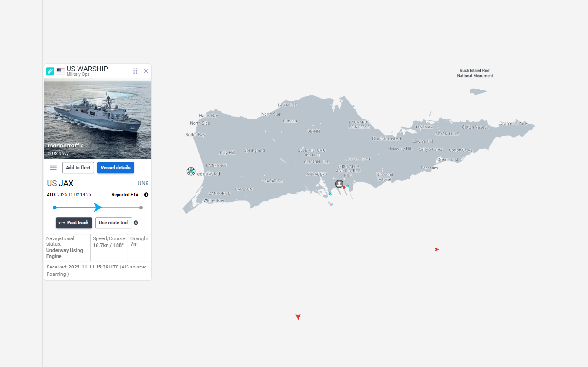This screenshot has height=367, width=588.
Task: Click the teal link icon beside US WARSHIP
Action: [x=50, y=71]
